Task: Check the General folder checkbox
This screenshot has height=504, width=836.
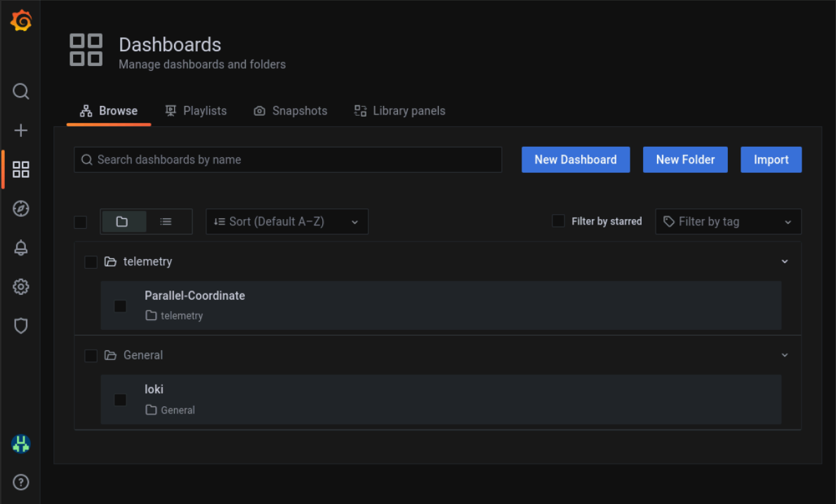Action: 91,356
